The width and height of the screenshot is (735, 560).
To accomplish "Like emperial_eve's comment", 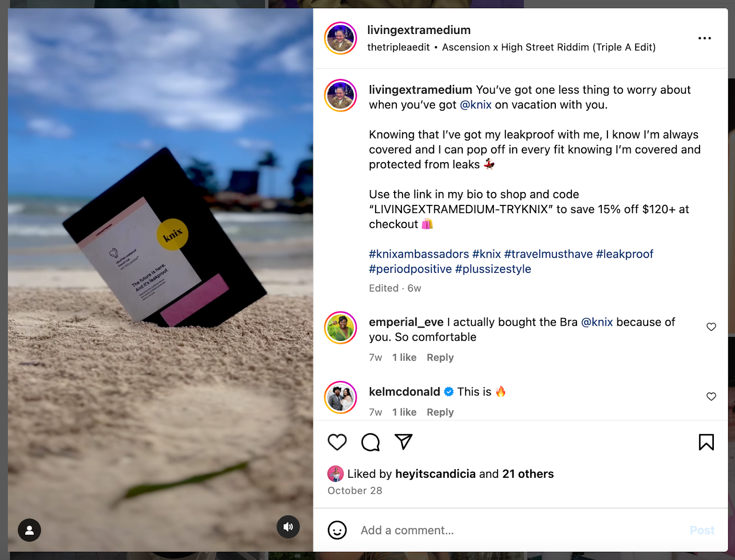I will point(711,327).
